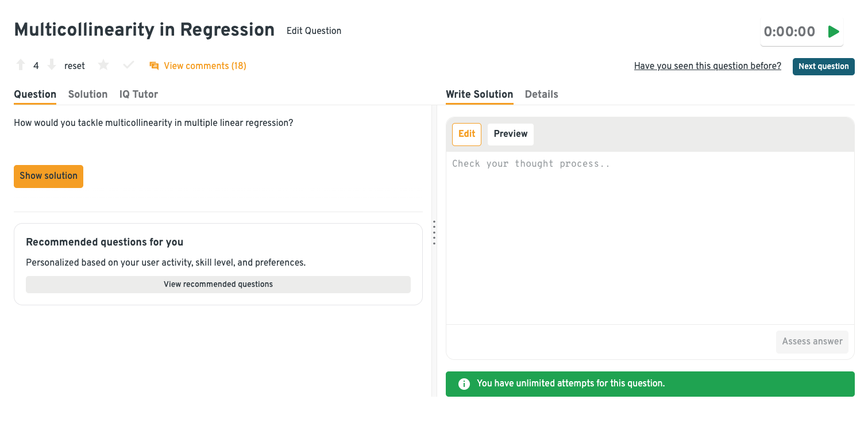Click the upvote arrow icon
The width and height of the screenshot is (868, 422).
(21, 66)
